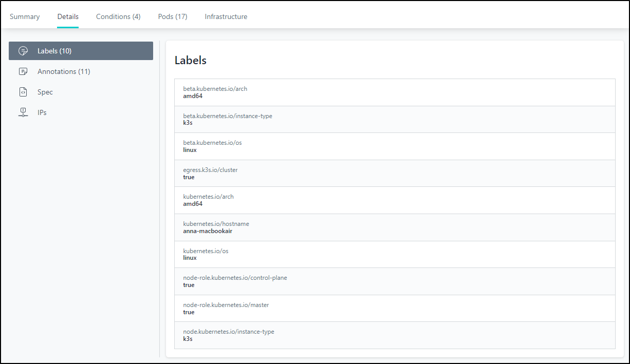Click the beta.kubernetes.io/os label key
The height and width of the screenshot is (364, 630).
(x=212, y=143)
